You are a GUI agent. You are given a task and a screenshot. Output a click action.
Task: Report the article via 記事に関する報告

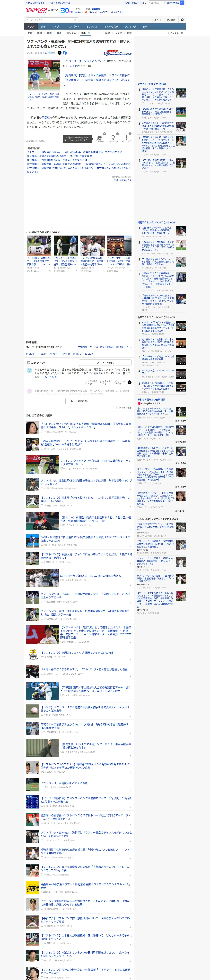pyautogui.click(x=36, y=141)
